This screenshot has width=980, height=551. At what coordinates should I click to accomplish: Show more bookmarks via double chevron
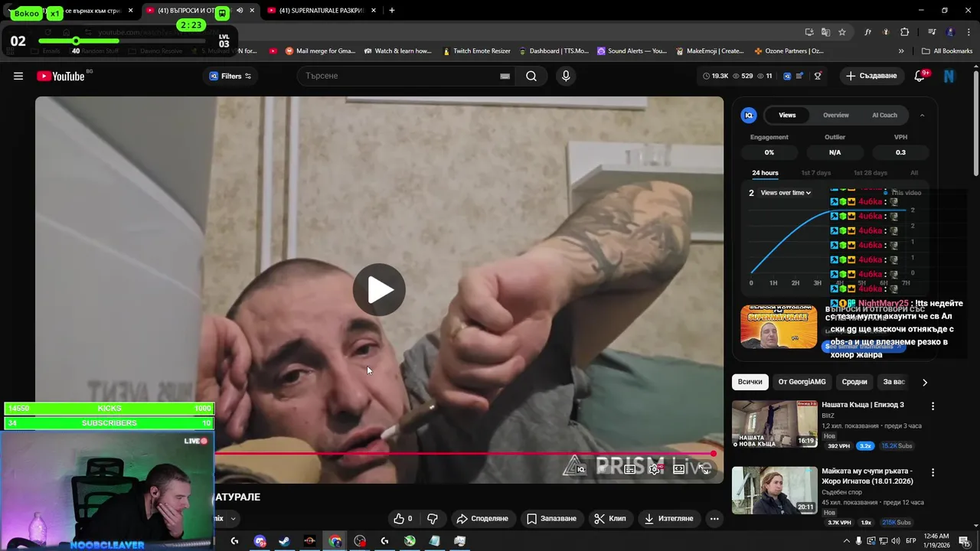tap(901, 51)
